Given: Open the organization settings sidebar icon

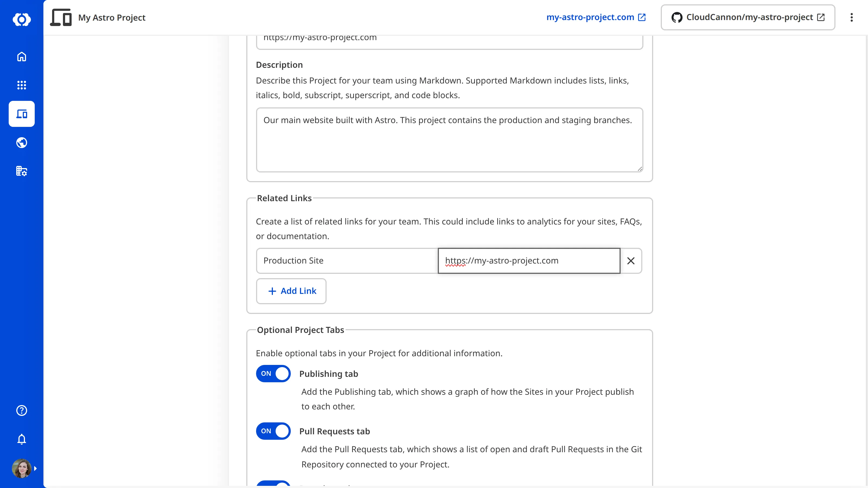Looking at the screenshot, I should [x=22, y=171].
